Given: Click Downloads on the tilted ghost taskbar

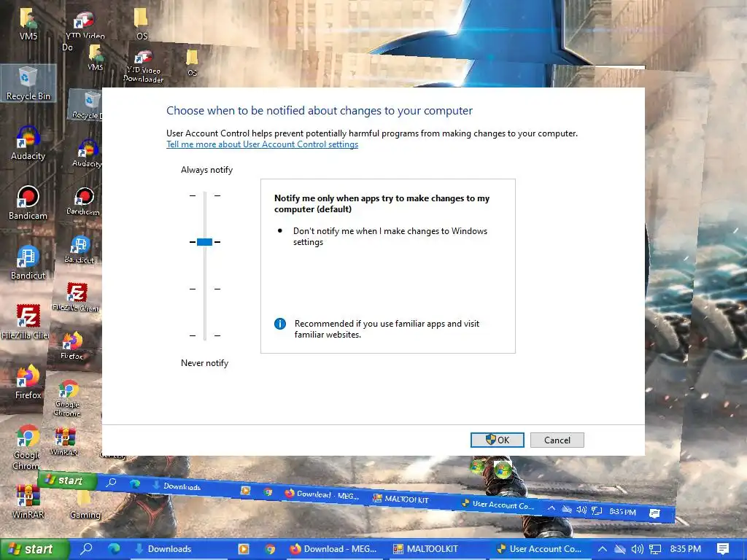Looking at the screenshot, I should (x=177, y=486).
